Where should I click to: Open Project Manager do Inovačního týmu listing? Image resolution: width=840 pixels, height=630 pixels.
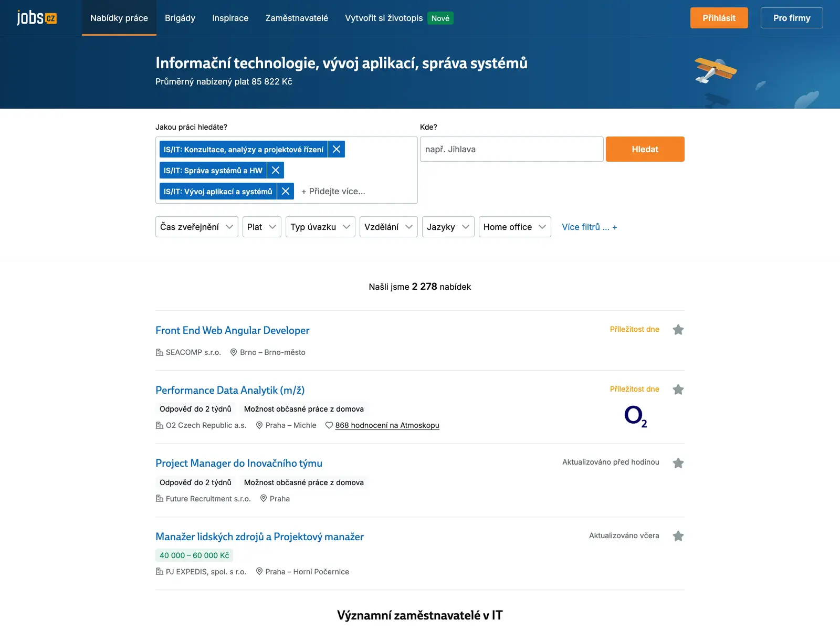(239, 463)
